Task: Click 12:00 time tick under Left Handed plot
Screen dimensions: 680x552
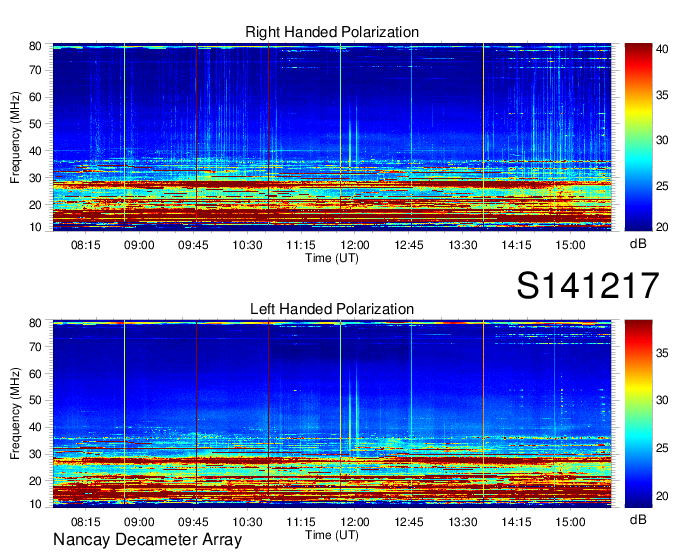Action: (355, 522)
